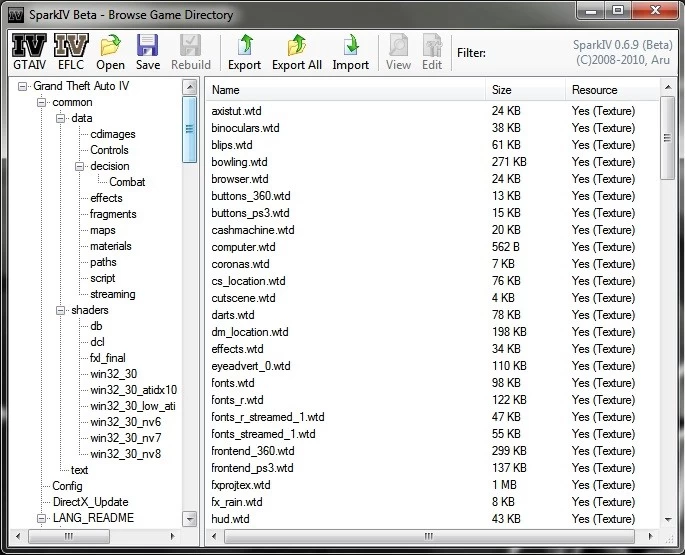This screenshot has height=555, width=685.
Task: Minimize the SparkIV window
Action: [591, 10]
